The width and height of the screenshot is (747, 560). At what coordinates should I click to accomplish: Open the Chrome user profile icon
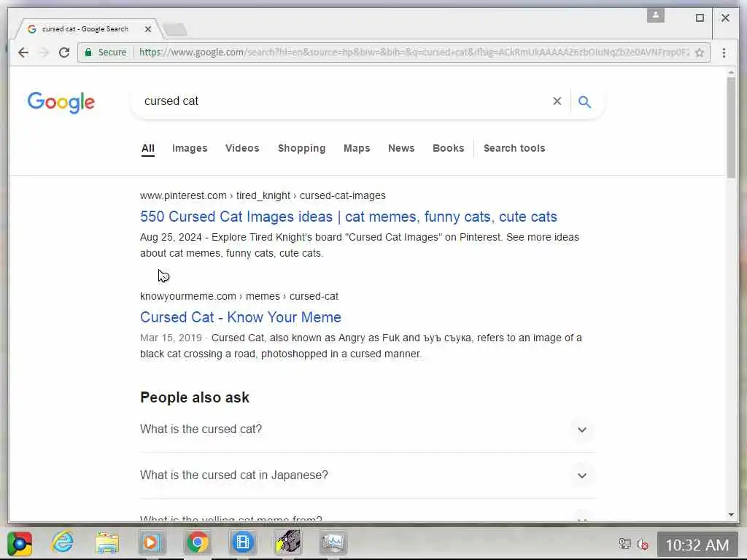656,15
